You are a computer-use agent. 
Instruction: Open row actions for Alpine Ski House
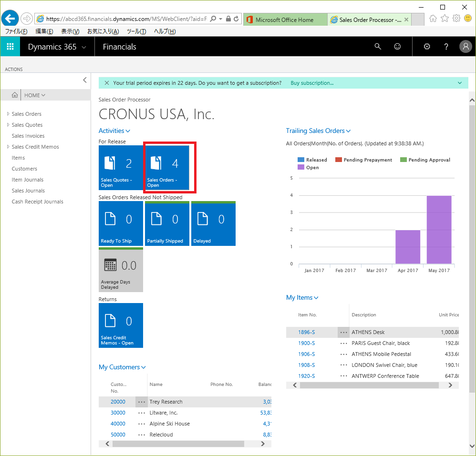[x=142, y=424]
